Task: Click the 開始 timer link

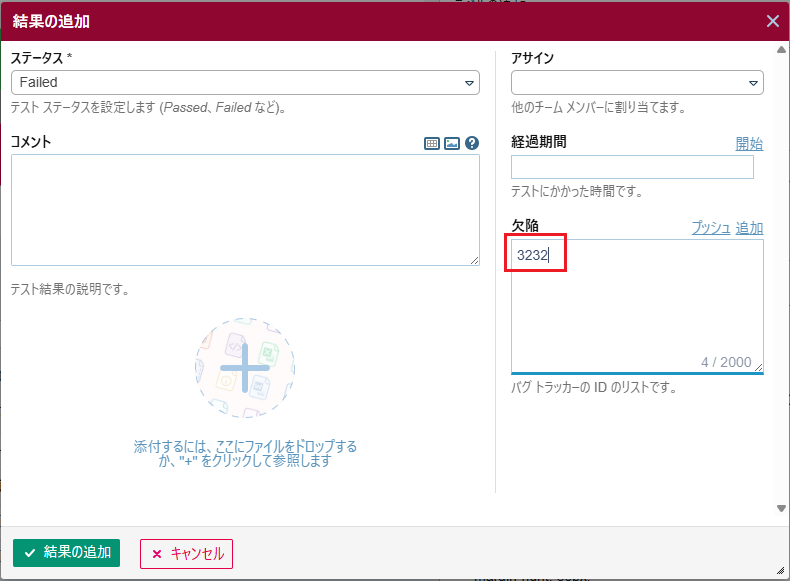Action: pyautogui.click(x=749, y=143)
